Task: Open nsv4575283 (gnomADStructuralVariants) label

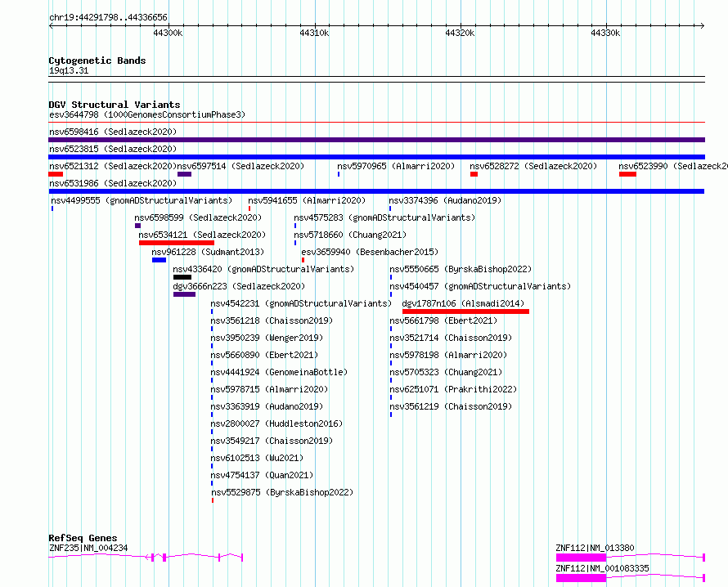Action: click(385, 217)
